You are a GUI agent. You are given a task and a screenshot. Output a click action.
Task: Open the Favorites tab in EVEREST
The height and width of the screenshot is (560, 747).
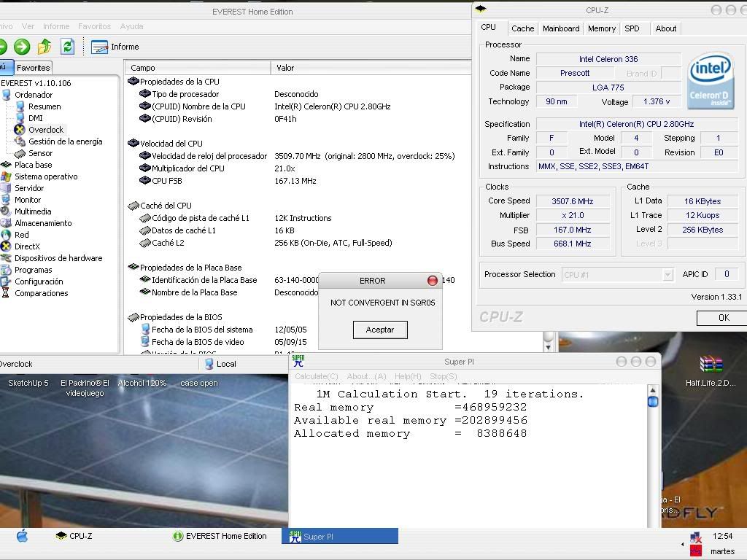[x=33, y=68]
